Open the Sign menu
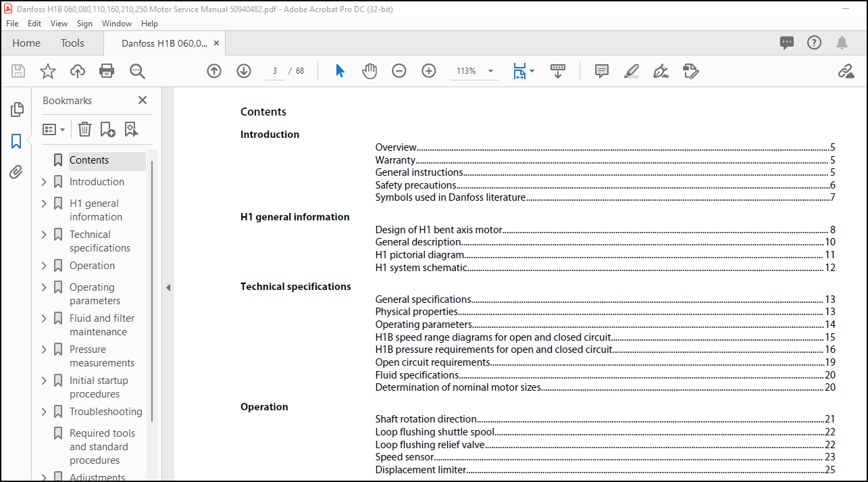 tap(84, 23)
